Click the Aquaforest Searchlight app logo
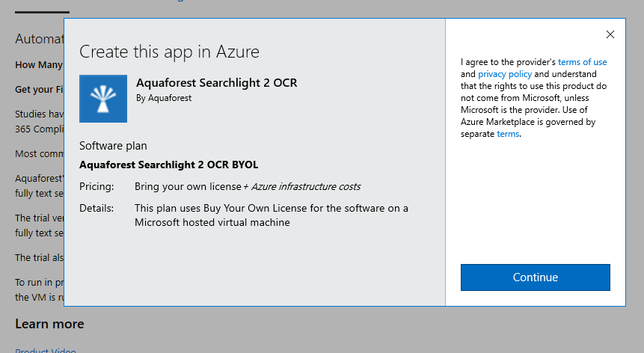Screen dimensions: 644x353 [x=103, y=99]
